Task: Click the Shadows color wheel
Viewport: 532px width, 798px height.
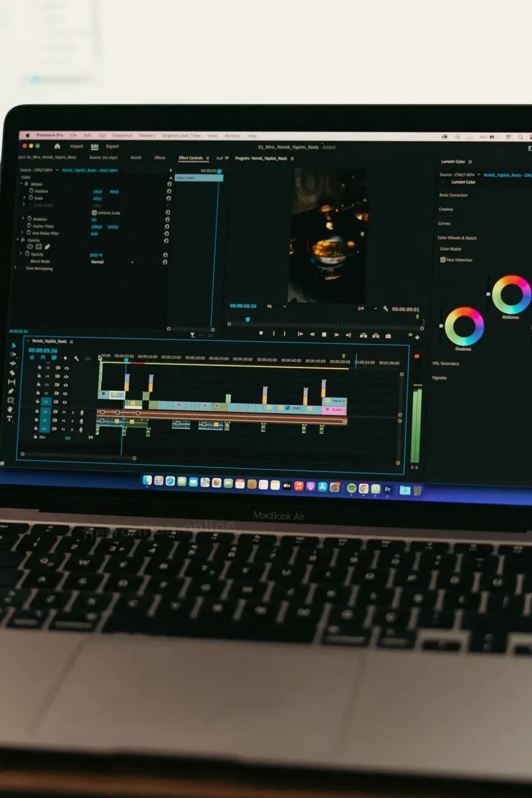Action: (464, 326)
